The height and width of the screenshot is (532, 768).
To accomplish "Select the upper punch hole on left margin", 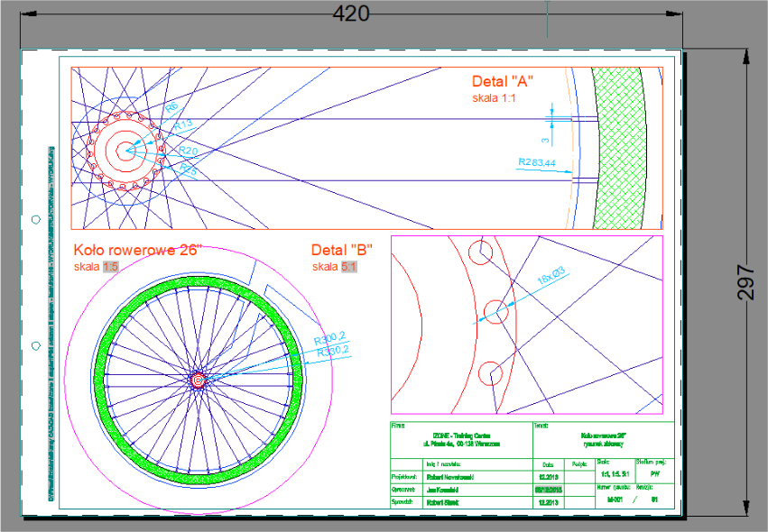I will point(35,220).
